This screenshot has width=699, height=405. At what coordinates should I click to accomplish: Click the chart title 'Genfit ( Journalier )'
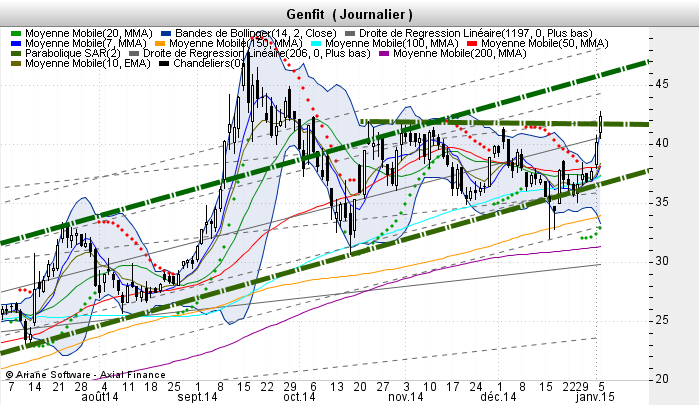tap(350, 14)
